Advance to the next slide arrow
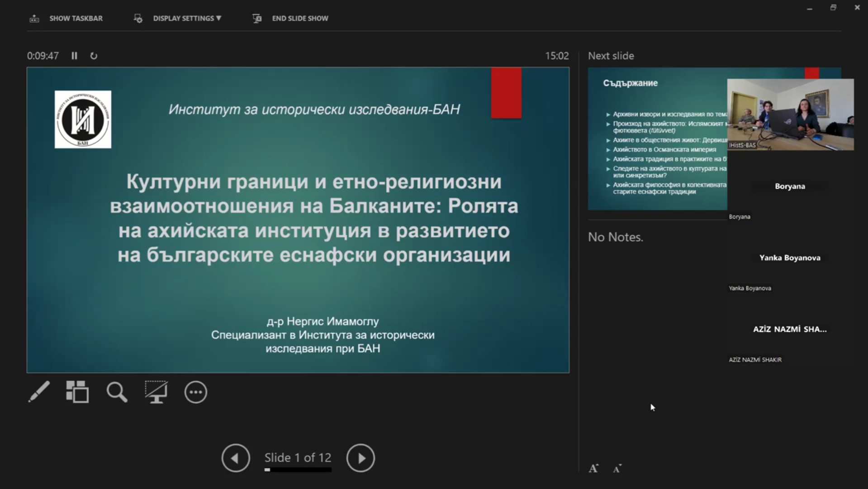 tap(360, 458)
